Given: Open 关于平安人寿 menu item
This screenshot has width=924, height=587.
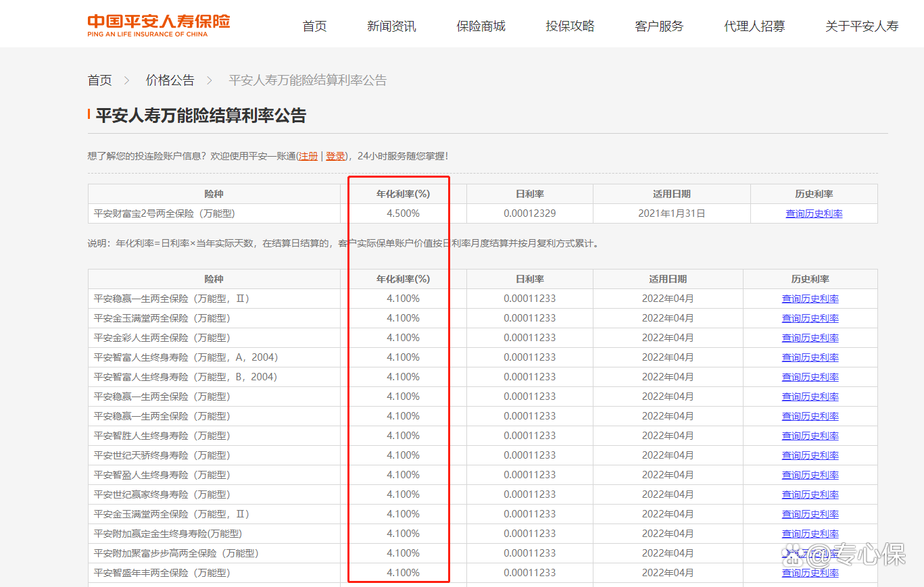Looking at the screenshot, I should (x=862, y=26).
